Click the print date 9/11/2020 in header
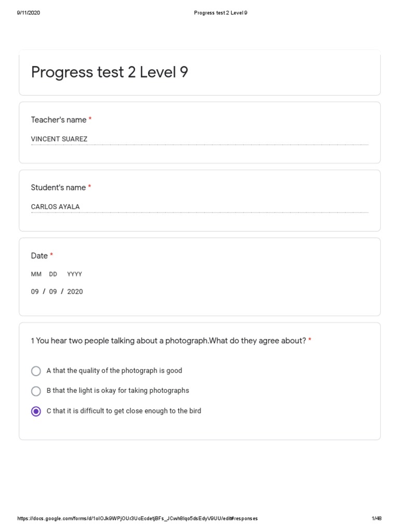Image resolution: width=399 pixels, height=532 pixels. tap(29, 13)
